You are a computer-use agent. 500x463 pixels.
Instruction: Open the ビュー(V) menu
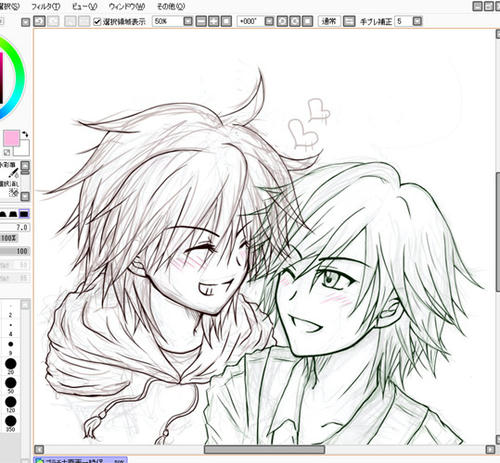pyautogui.click(x=85, y=6)
